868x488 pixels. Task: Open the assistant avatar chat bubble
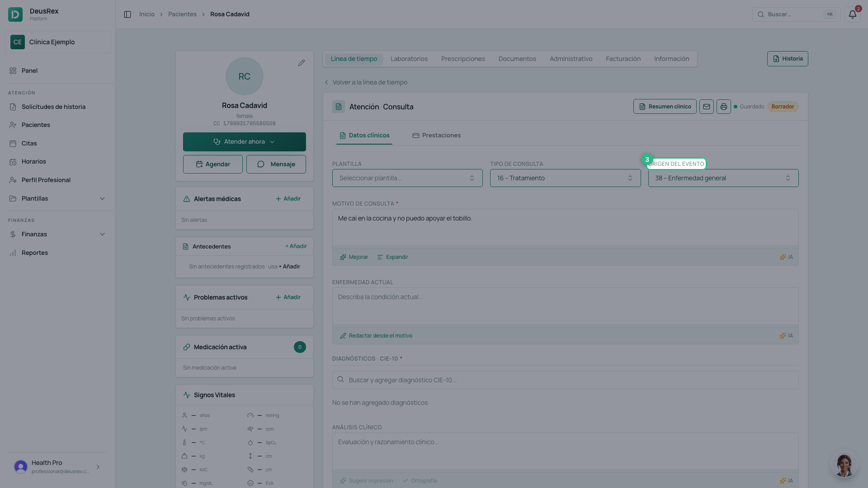(x=844, y=465)
